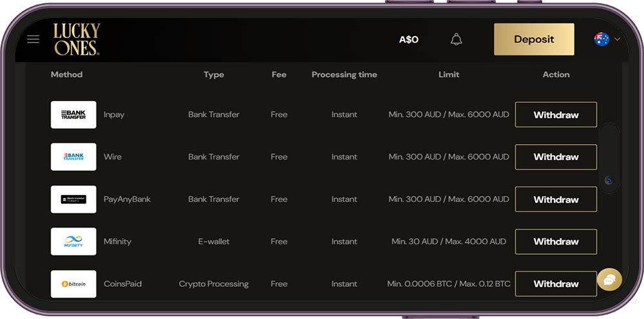Click the Inpay bank transfer logo
644x319 pixels.
coord(73,115)
